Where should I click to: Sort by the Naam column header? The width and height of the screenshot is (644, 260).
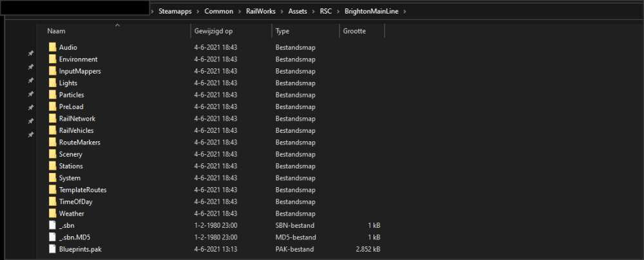click(56, 31)
